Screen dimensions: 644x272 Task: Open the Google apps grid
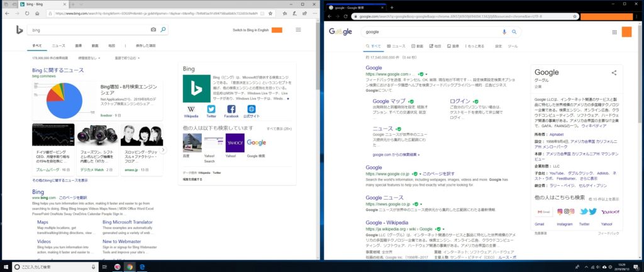tap(614, 32)
